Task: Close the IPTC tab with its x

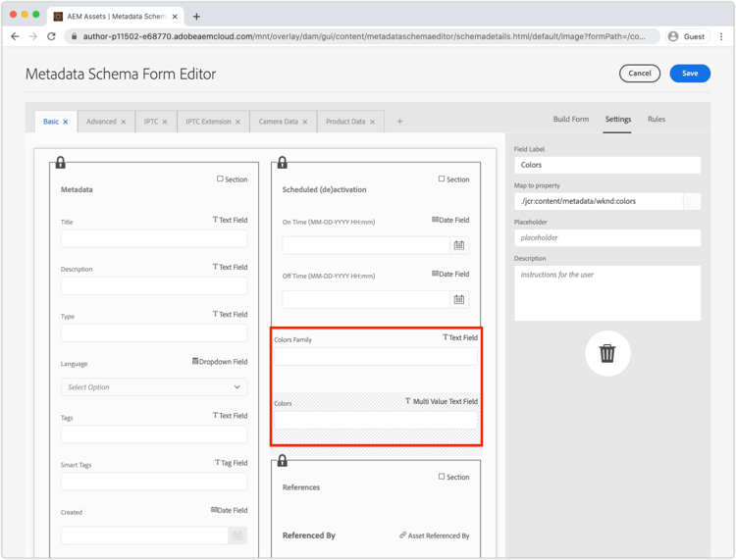Action: 165,122
